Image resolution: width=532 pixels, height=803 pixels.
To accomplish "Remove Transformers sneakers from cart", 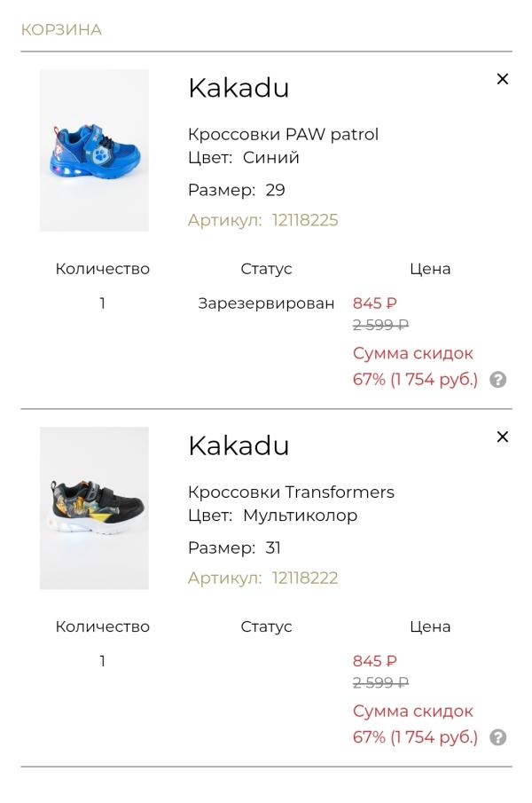I will click(503, 437).
